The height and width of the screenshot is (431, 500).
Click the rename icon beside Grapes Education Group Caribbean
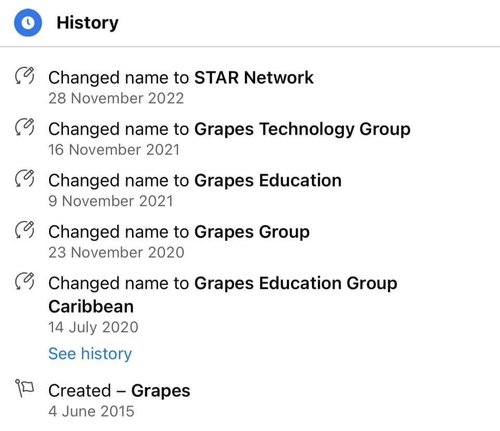click(25, 282)
